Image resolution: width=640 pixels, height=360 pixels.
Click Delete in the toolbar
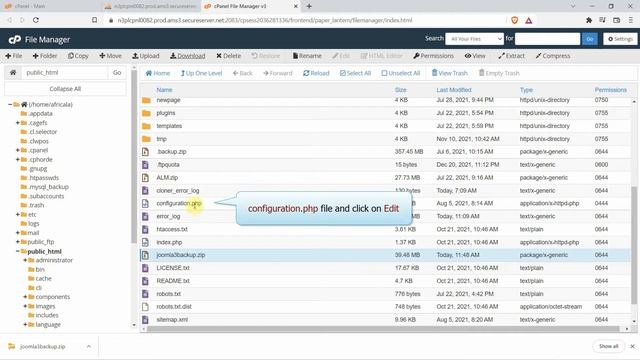[229, 56]
